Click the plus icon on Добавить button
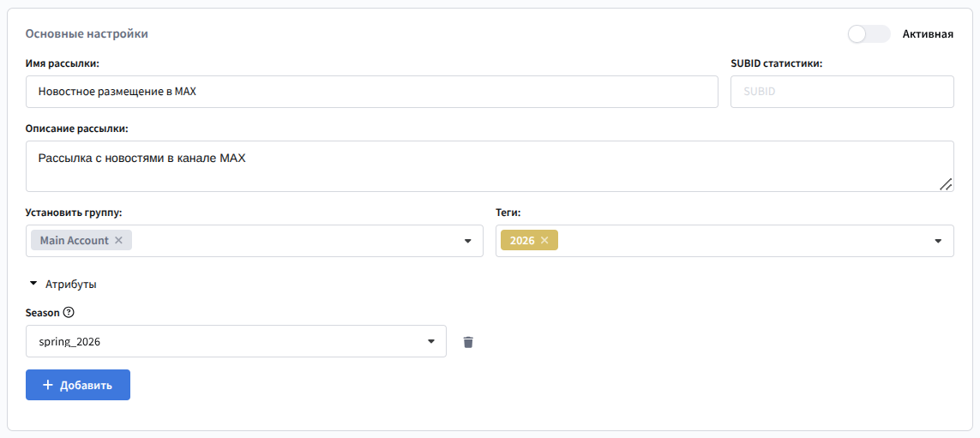 pos(48,385)
